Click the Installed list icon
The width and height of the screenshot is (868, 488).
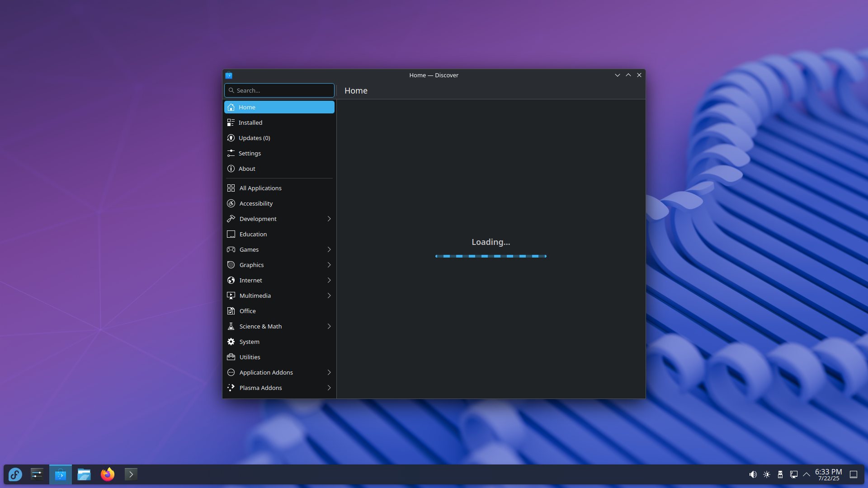[231, 122]
